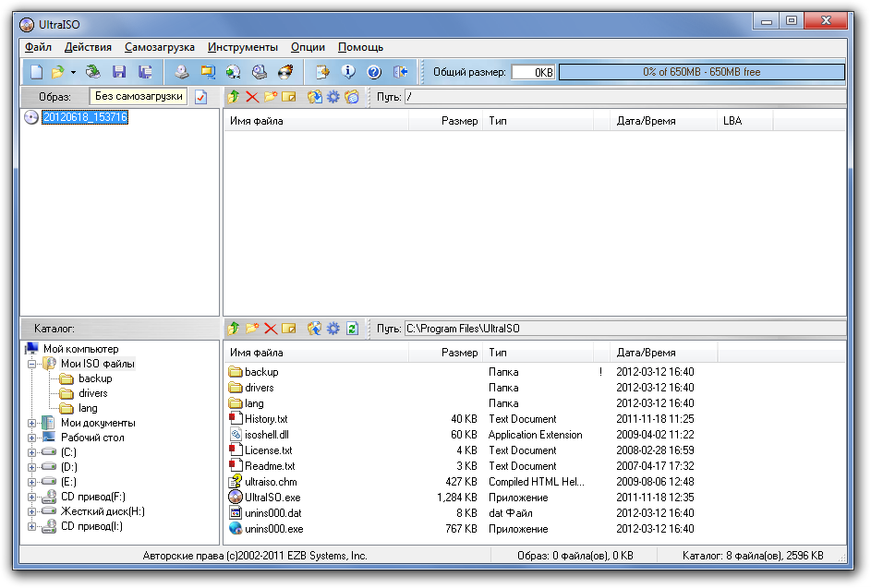Click the green refresh icon in catalog toolbar
Screen dimensions: 871x588
click(352, 329)
